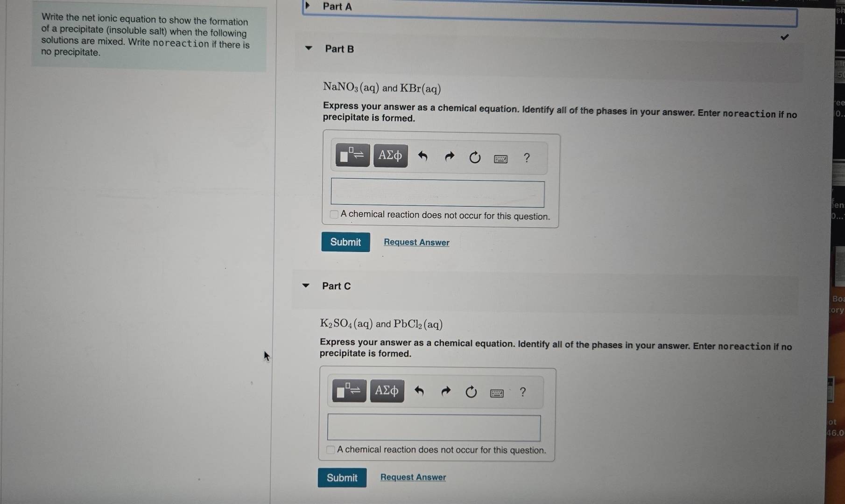This screenshot has width=845, height=504.
Task: Redo entry in Part C editor
Action: (446, 391)
